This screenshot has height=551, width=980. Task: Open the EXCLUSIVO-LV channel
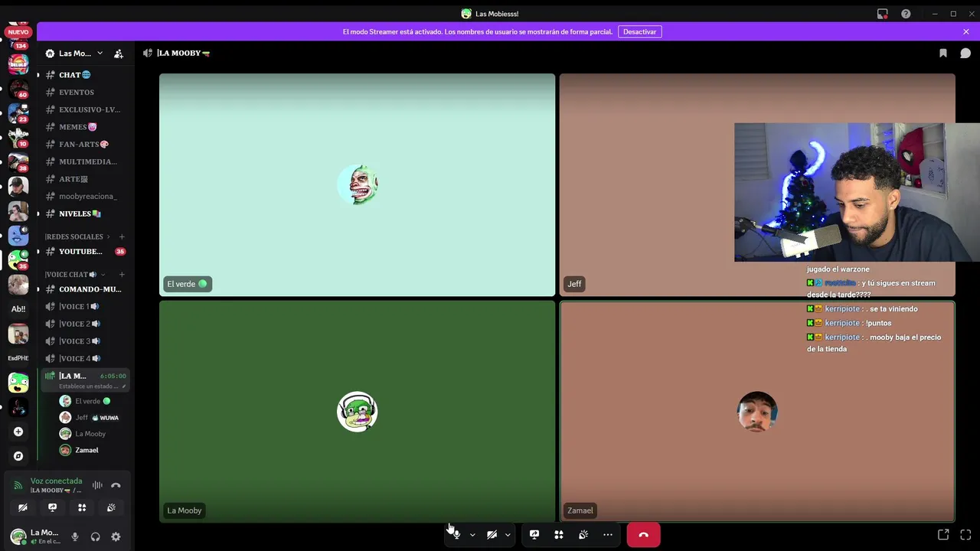[85, 109]
